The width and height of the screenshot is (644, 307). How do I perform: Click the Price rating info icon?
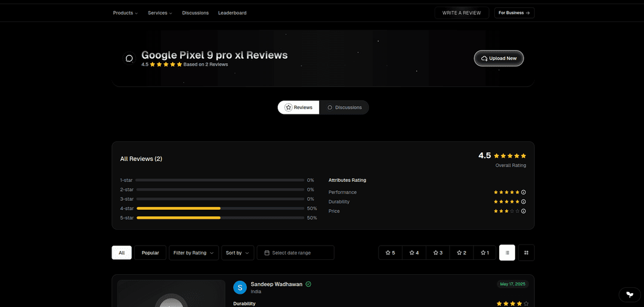[524, 211]
